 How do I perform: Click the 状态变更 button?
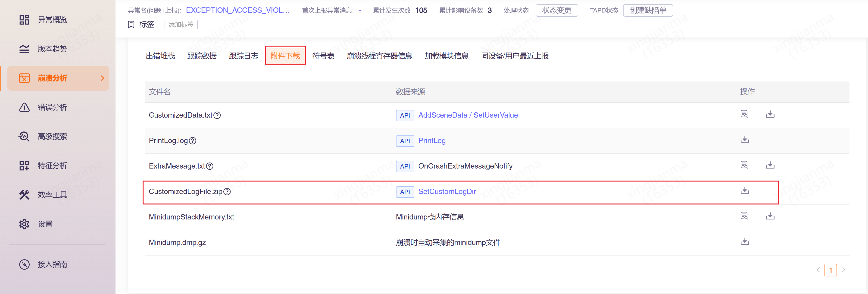pos(557,10)
